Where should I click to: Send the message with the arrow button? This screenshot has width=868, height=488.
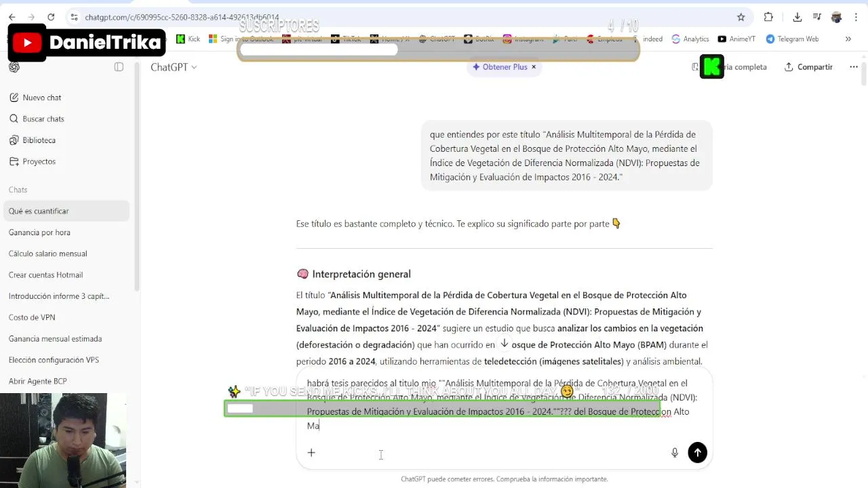coord(697,453)
